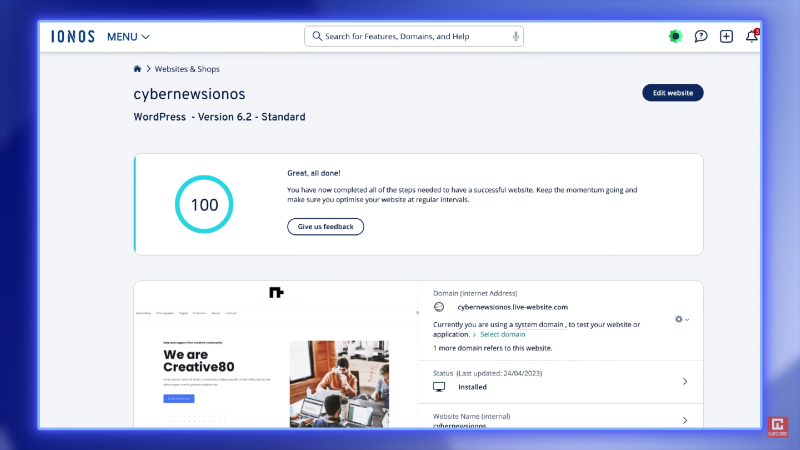Expand the Website Name row chevron

click(685, 421)
